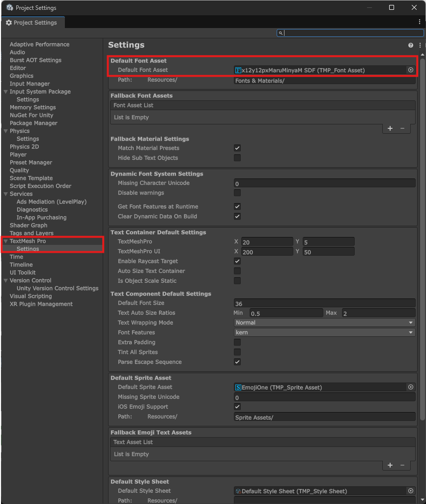Open Package Manager settings category
This screenshot has width=426, height=504.
coord(33,123)
